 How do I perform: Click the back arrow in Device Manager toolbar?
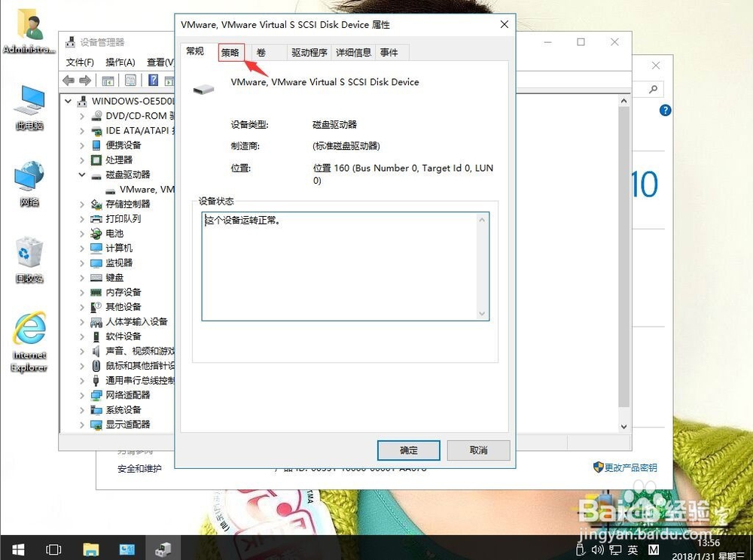coord(69,80)
